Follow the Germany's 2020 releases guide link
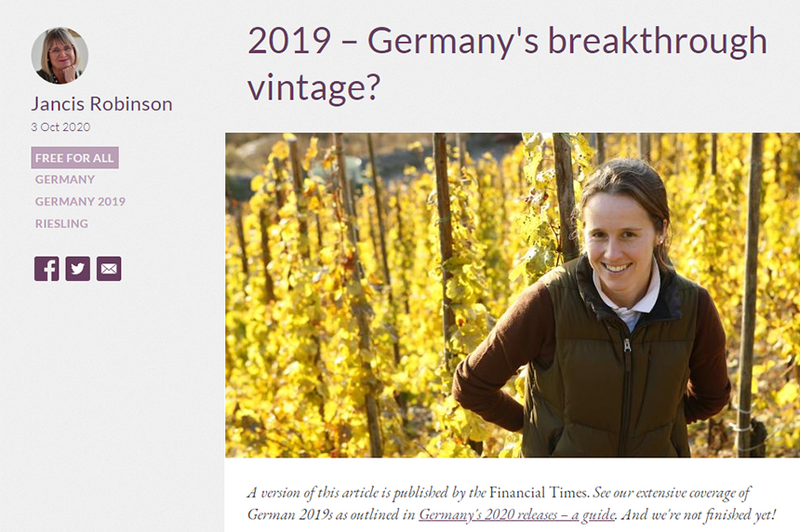Screen dimensions: 800x532 point(516,514)
